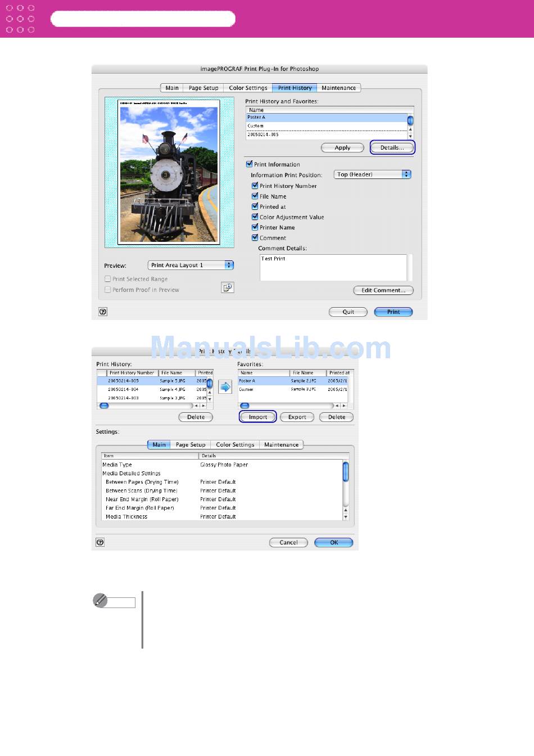Click the preview settings icon button

(227, 288)
